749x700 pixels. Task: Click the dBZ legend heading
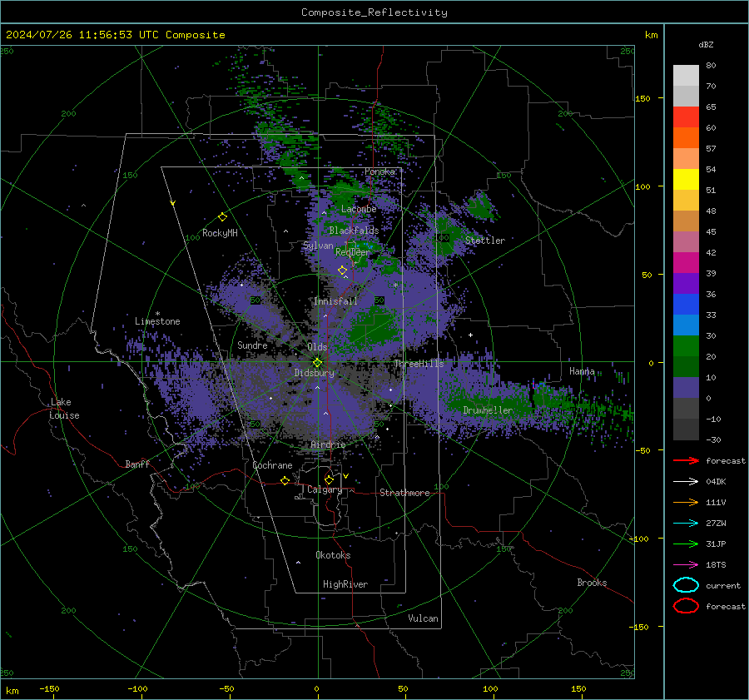click(706, 44)
